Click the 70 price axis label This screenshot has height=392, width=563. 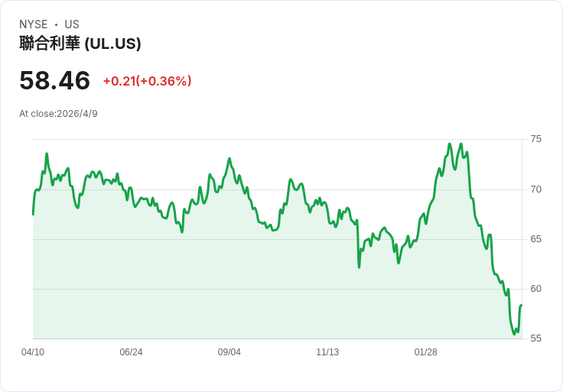click(x=535, y=190)
